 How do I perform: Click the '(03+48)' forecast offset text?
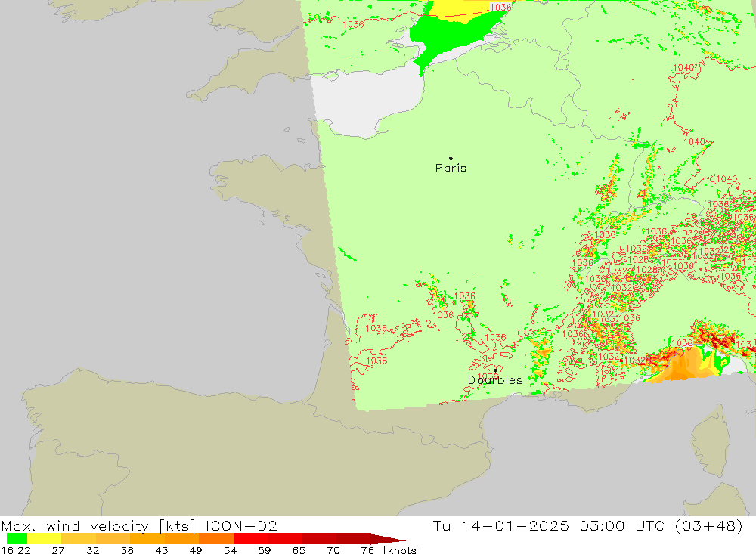pyautogui.click(x=709, y=525)
